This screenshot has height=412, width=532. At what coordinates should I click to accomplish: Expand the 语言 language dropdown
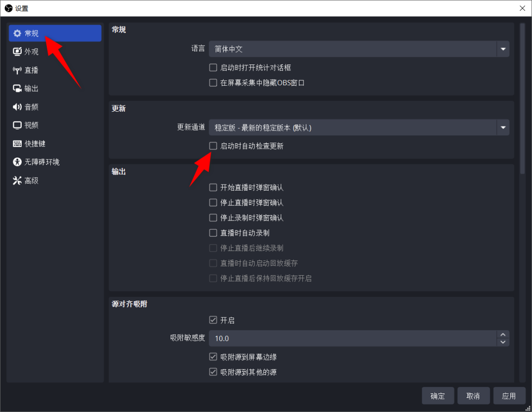tap(359, 49)
